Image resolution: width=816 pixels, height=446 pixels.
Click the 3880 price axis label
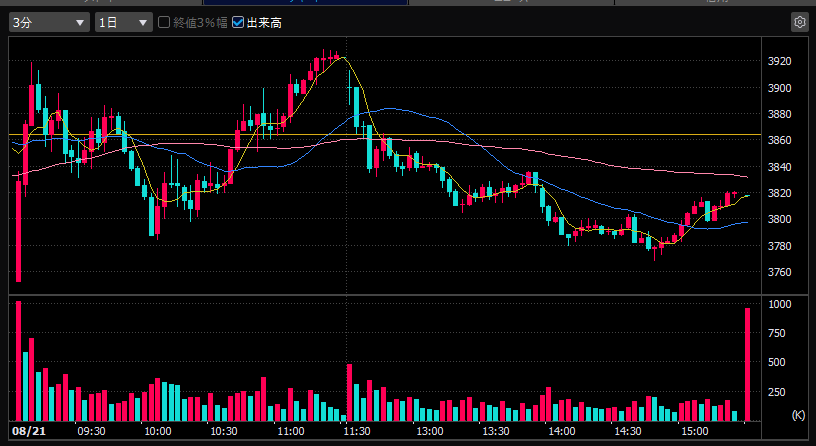point(779,114)
